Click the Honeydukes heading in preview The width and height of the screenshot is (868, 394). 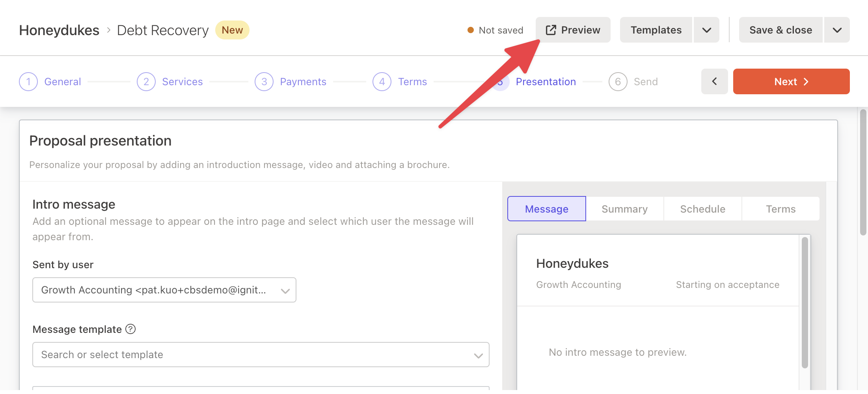tap(572, 263)
